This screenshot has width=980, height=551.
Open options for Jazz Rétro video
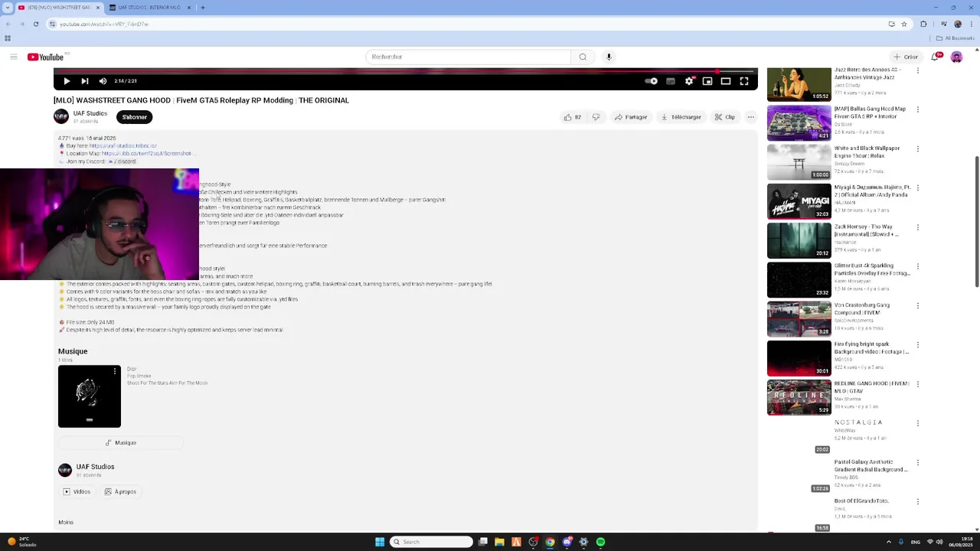(918, 70)
